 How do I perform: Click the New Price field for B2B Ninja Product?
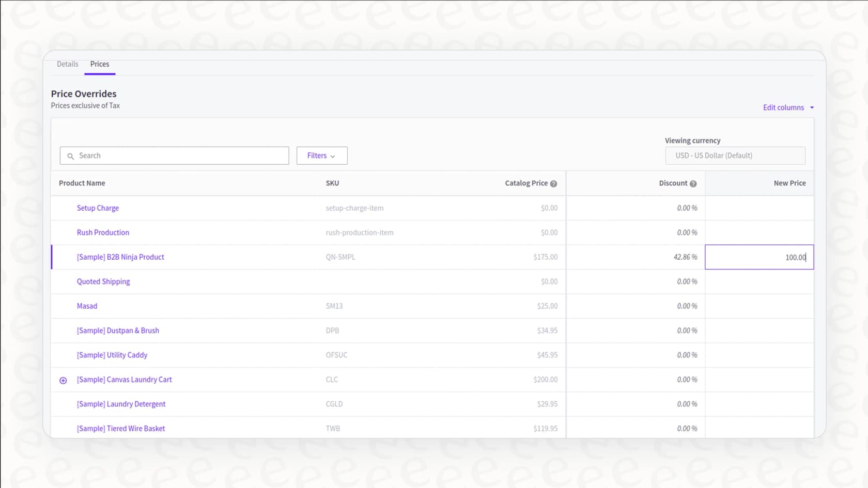pyautogui.click(x=759, y=257)
